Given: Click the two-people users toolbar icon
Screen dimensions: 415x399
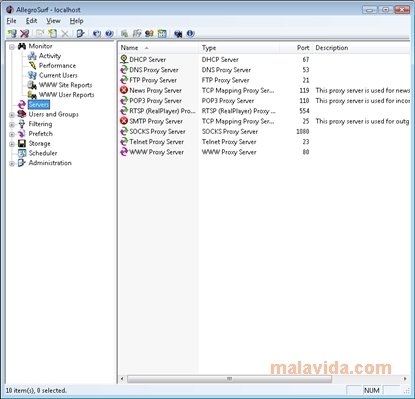Looking at the screenshot, I should [x=149, y=33].
